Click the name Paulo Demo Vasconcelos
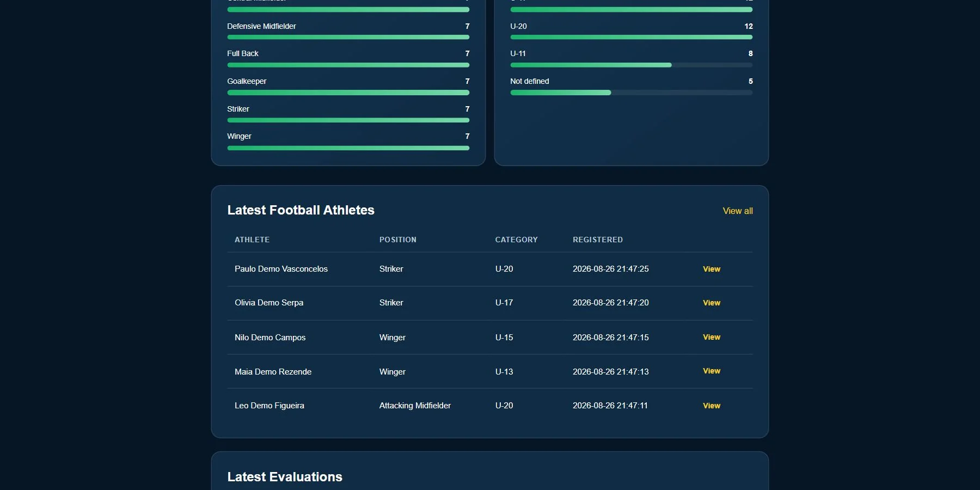 point(281,269)
